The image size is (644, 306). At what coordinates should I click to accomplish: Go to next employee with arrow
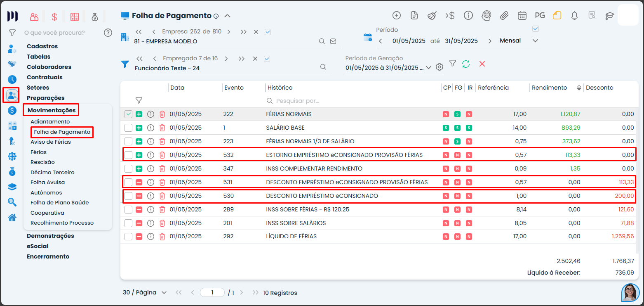[228, 59]
